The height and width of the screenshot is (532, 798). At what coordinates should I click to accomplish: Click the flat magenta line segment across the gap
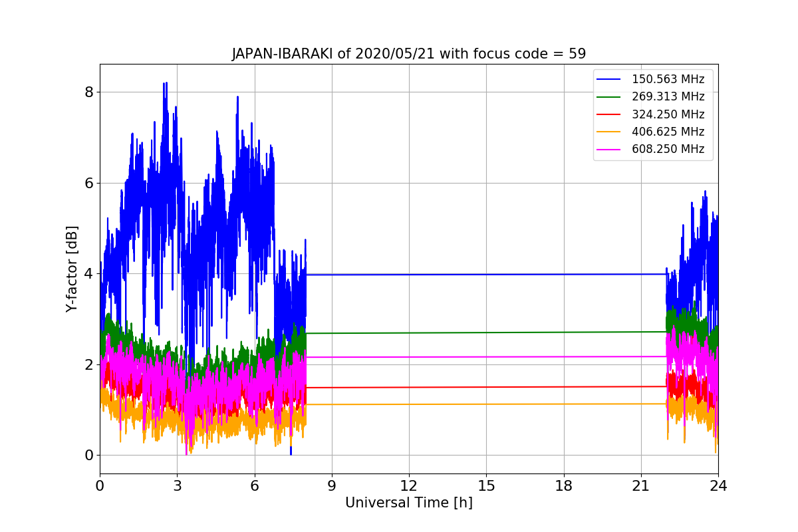pyautogui.click(x=486, y=357)
